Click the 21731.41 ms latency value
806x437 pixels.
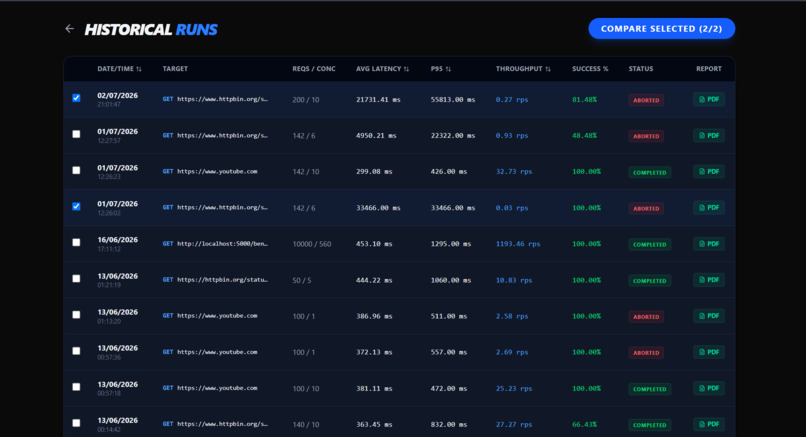(378, 100)
